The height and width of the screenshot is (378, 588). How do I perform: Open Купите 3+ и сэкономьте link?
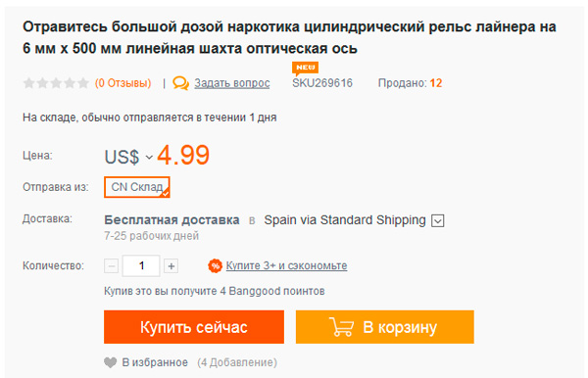286,265
